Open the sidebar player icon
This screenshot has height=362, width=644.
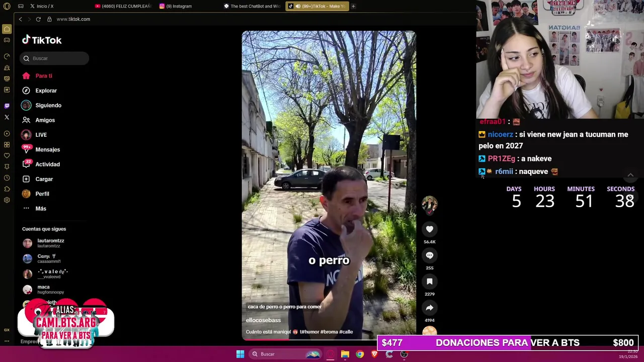pyautogui.click(x=7, y=134)
